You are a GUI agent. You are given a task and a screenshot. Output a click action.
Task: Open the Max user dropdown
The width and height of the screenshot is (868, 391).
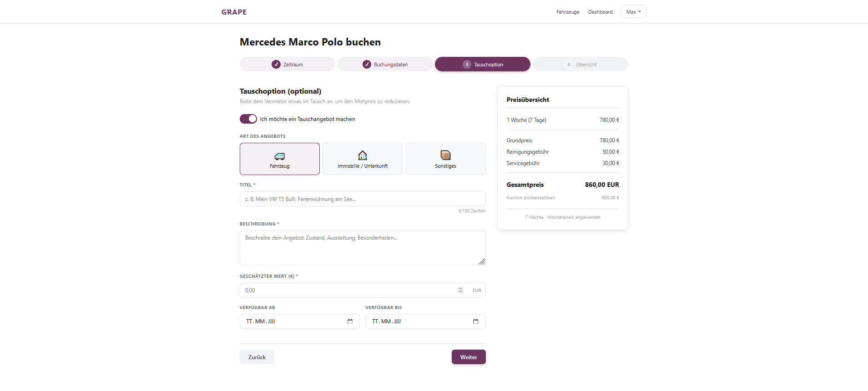click(633, 12)
